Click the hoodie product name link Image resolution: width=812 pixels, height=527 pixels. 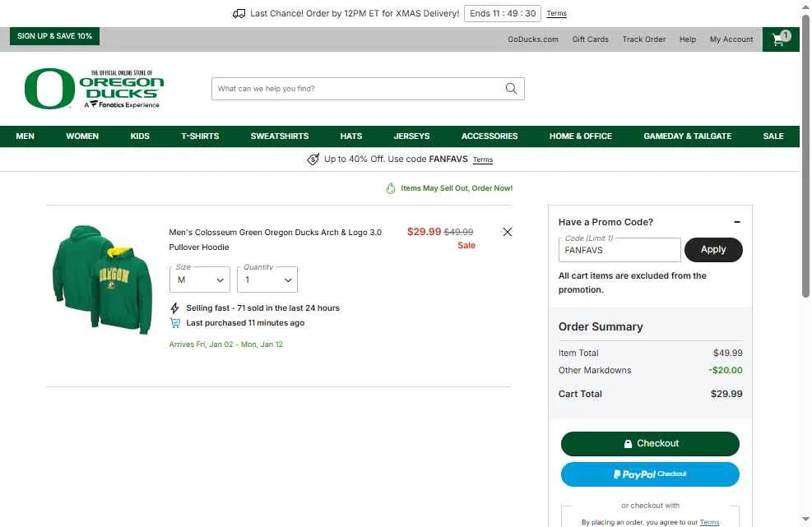tap(275, 240)
